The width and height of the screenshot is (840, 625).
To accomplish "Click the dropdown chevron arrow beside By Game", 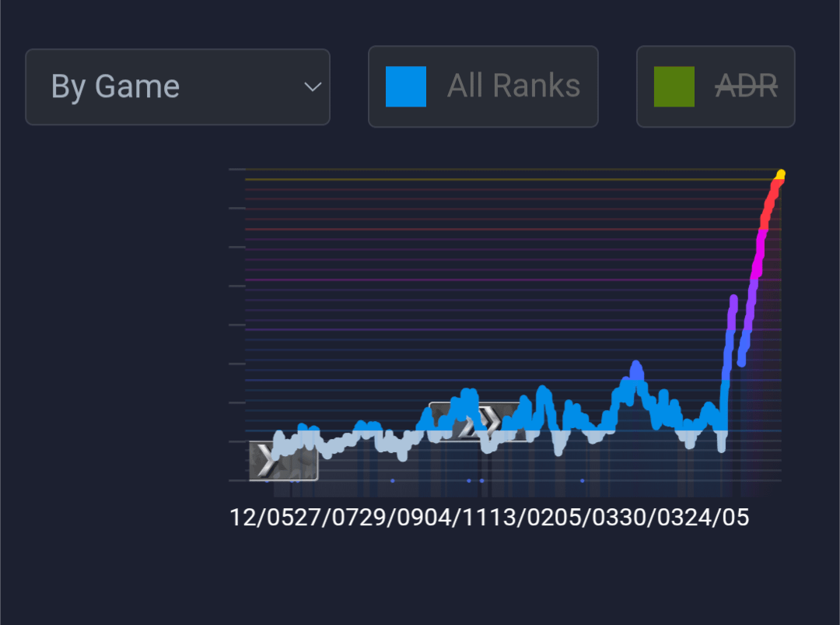I will [313, 87].
